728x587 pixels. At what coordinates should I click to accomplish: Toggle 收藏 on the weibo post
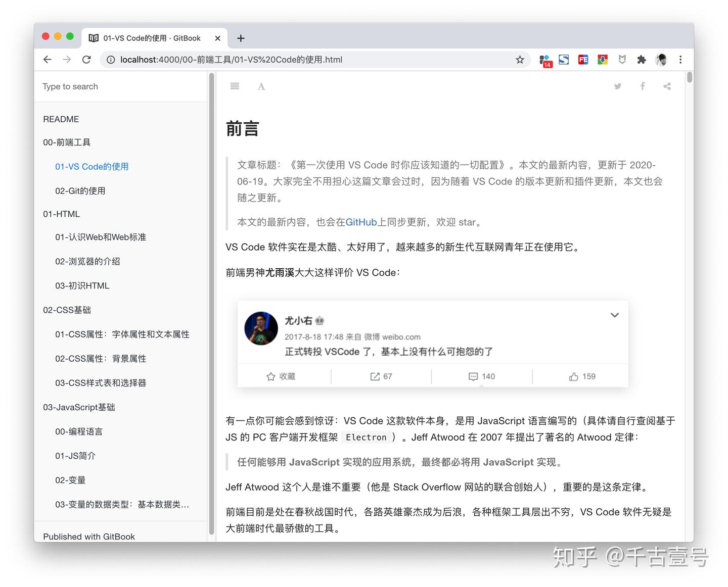[x=282, y=376]
